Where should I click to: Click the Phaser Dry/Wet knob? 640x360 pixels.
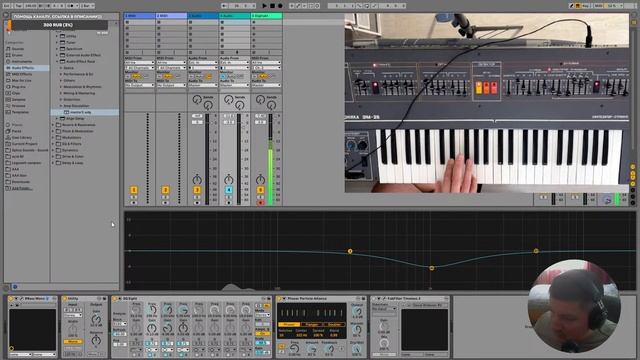[x=357, y=349]
